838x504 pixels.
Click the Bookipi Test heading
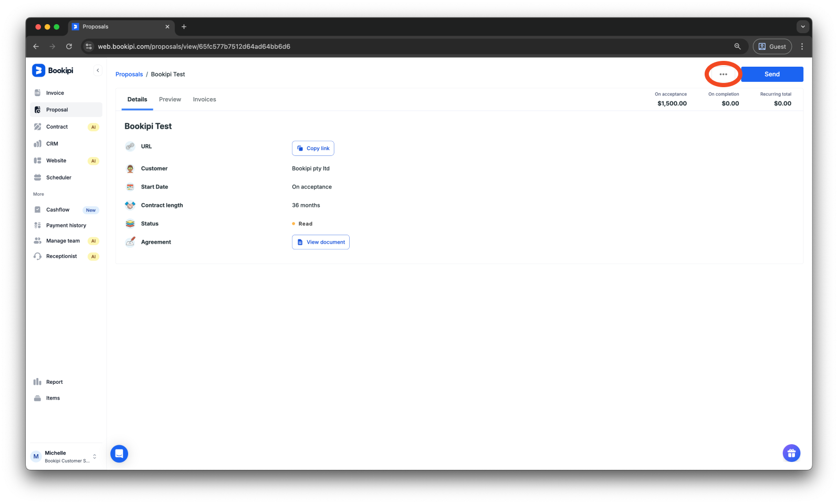148,126
